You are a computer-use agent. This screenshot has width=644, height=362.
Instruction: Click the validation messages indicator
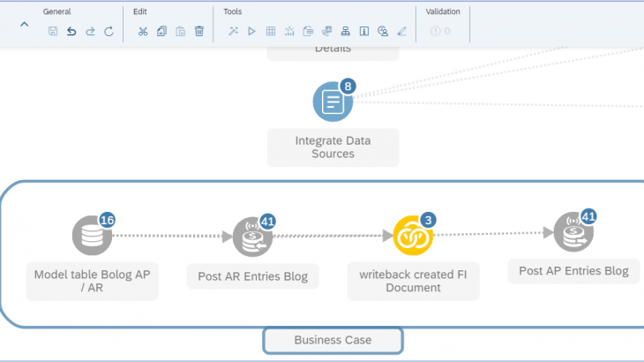click(440, 31)
